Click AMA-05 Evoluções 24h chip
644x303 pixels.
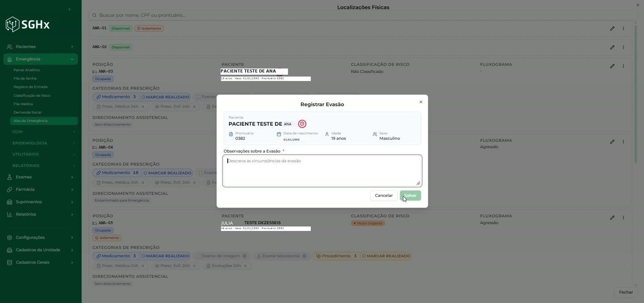(x=226, y=266)
